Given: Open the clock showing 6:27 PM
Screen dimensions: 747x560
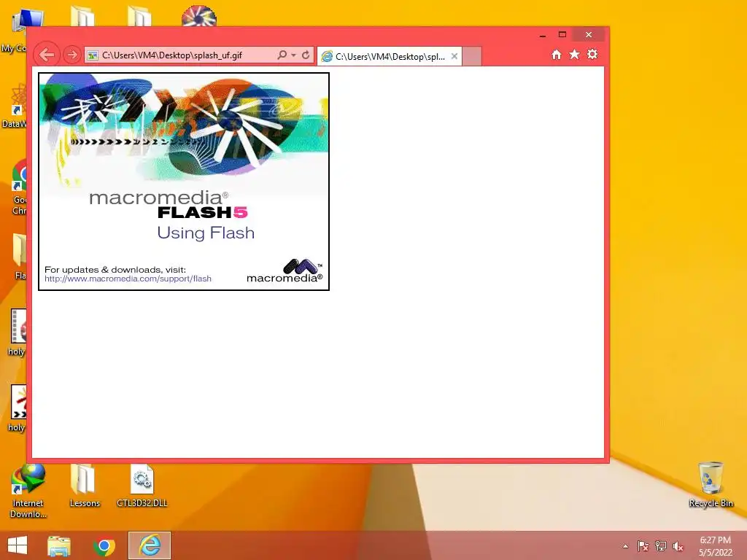Looking at the screenshot, I should tap(716, 546).
